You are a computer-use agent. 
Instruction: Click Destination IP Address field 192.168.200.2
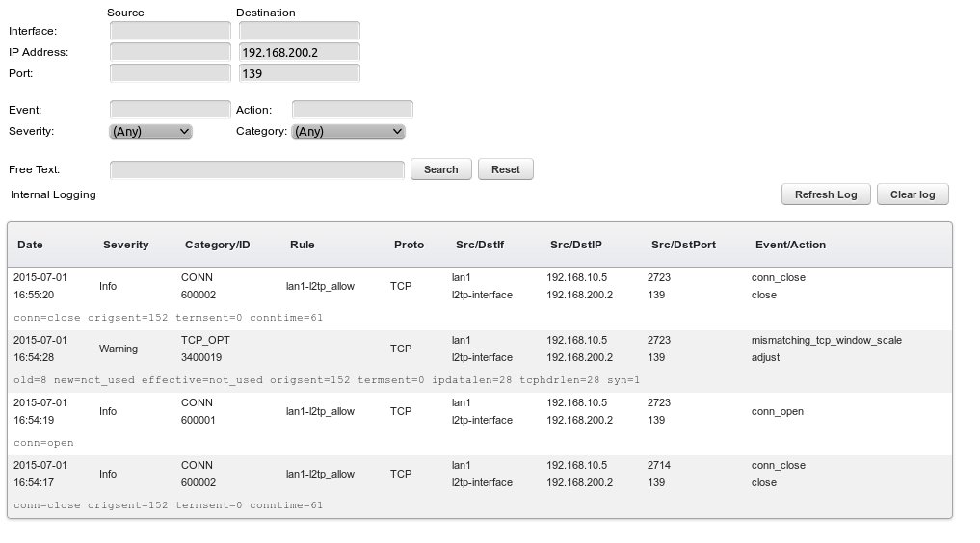point(299,52)
